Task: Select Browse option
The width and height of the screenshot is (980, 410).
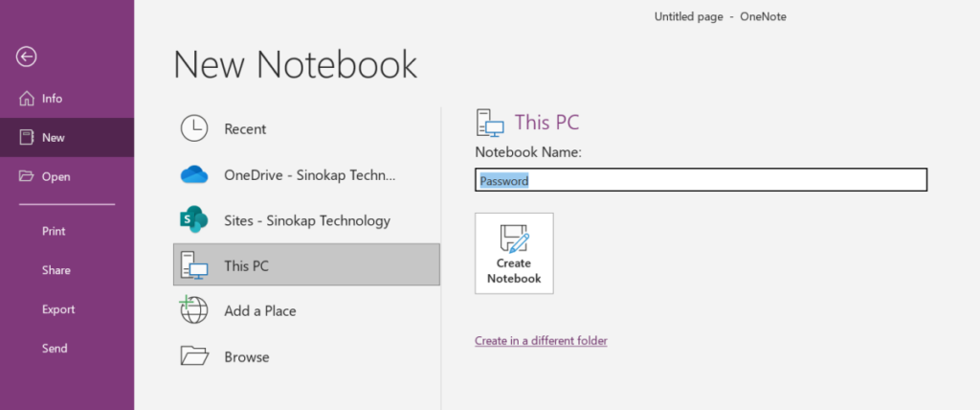Action: click(306, 356)
